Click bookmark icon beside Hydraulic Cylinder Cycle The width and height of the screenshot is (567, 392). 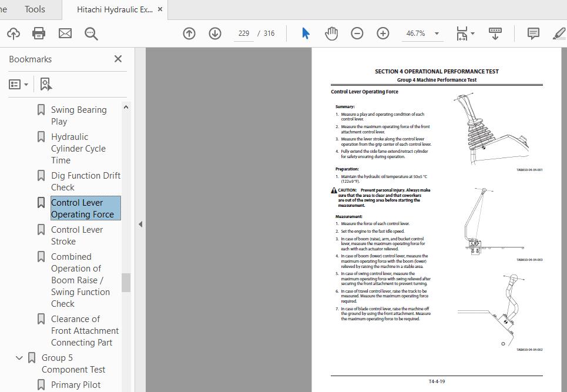(41, 137)
